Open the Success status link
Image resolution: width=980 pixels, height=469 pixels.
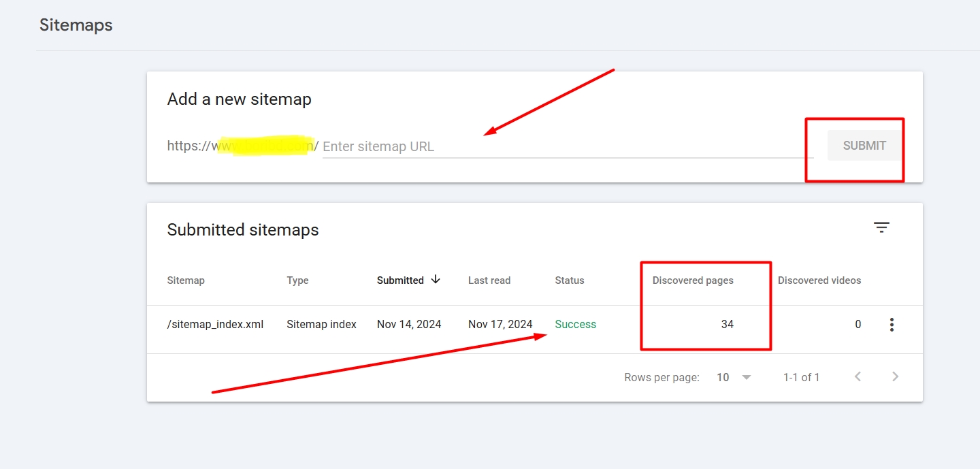[x=575, y=324]
